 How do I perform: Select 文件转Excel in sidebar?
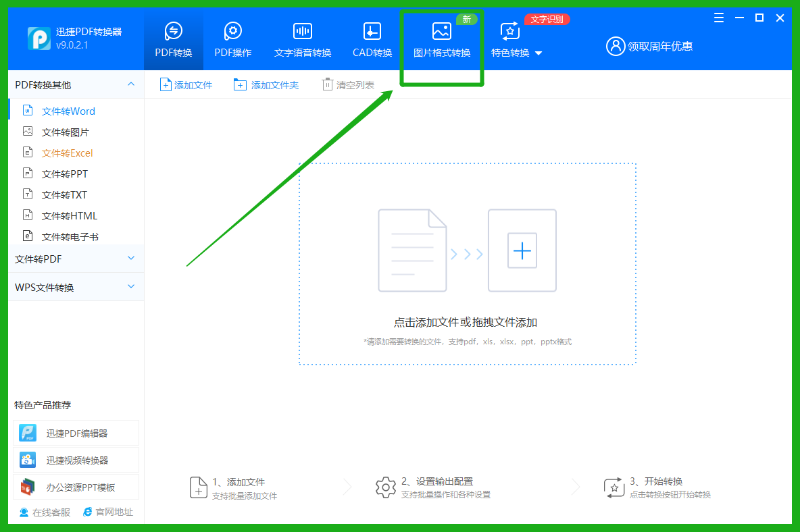coord(76,153)
